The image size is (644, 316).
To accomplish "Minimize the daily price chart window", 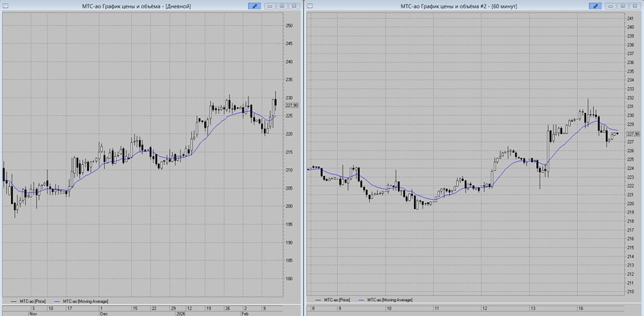I will (x=270, y=6).
